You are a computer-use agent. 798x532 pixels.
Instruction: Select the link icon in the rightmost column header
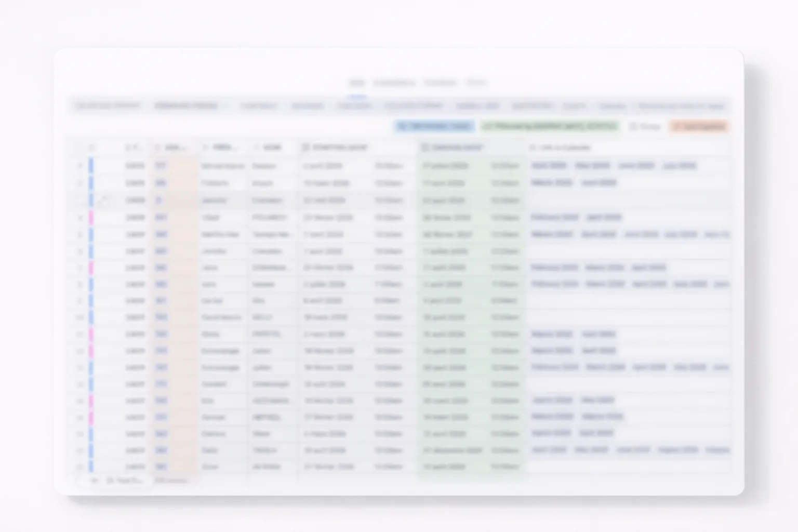532,147
